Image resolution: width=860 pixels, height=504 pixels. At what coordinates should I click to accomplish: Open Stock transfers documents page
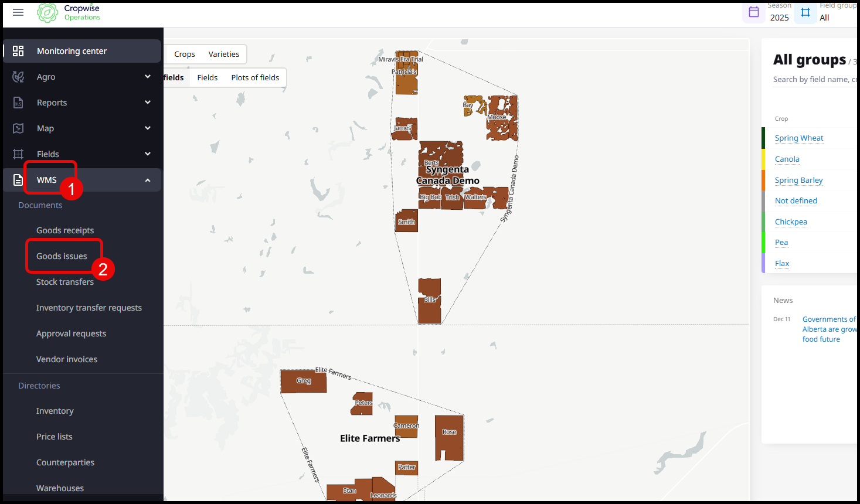click(65, 282)
